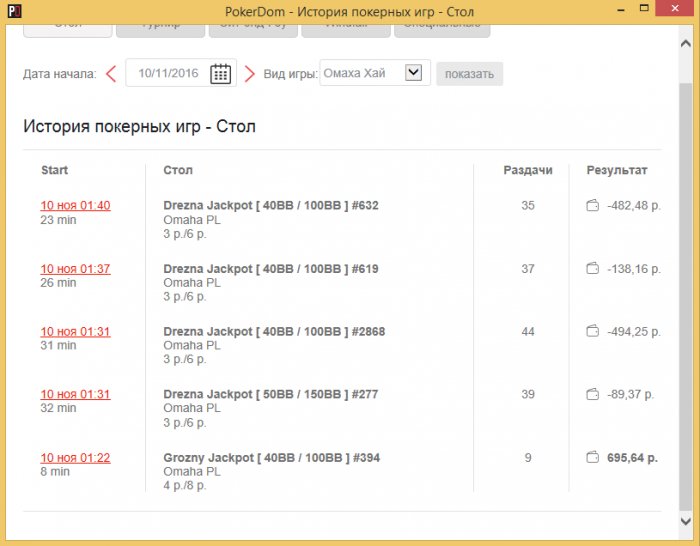Click the PokerDom logo in title bar

[x=15, y=11]
